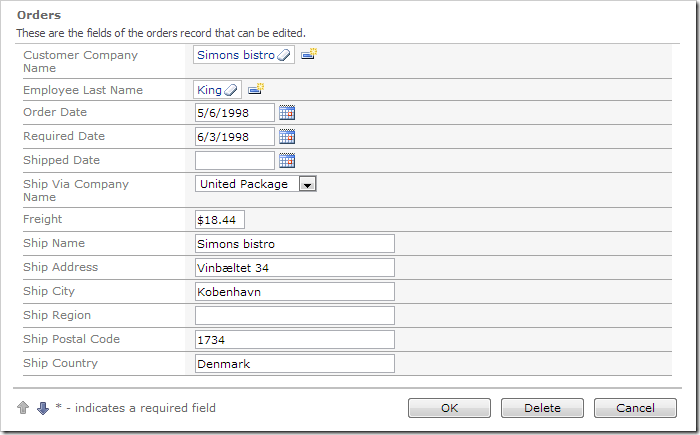Focus the Freight input field
Image resolution: width=700 pixels, height=435 pixels.
coord(220,220)
